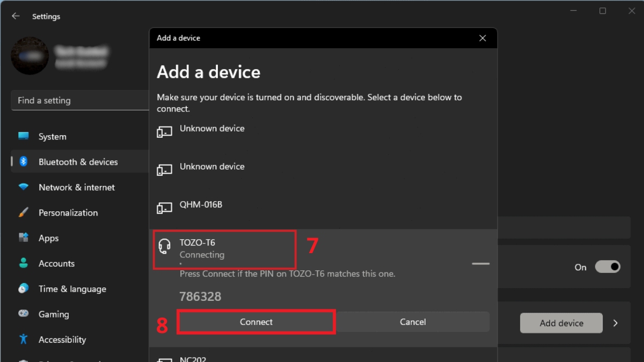This screenshot has width=644, height=362.
Task: Go back with the Settings arrow
Action: tap(16, 16)
